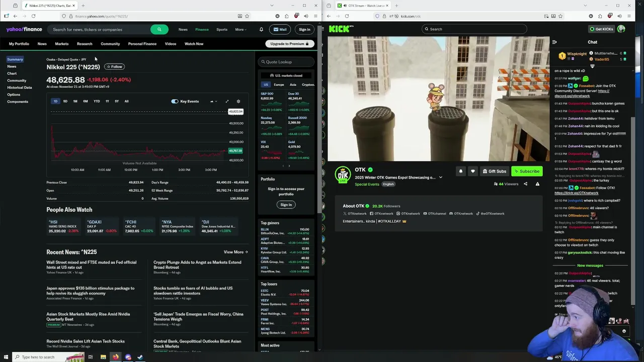Screen dimensions: 644x362
Task: Select the YTD chart range
Action: [97, 101]
